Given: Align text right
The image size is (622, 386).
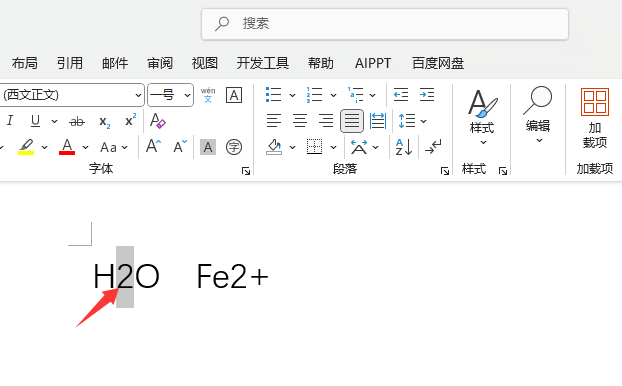Looking at the screenshot, I should 326,121.
